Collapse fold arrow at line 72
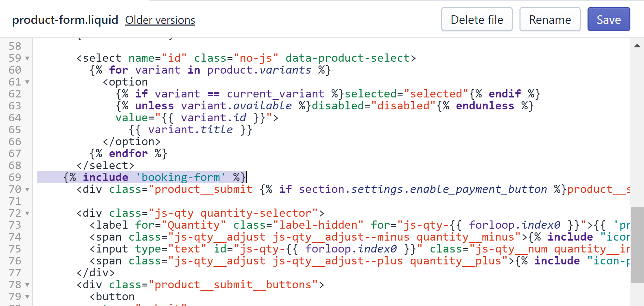The width and height of the screenshot is (644, 306). 27,213
